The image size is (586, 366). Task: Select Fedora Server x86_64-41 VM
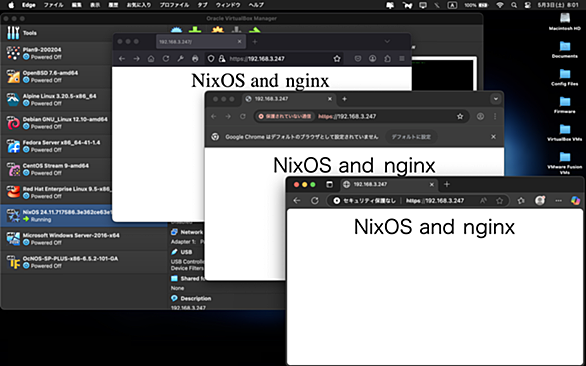56,146
